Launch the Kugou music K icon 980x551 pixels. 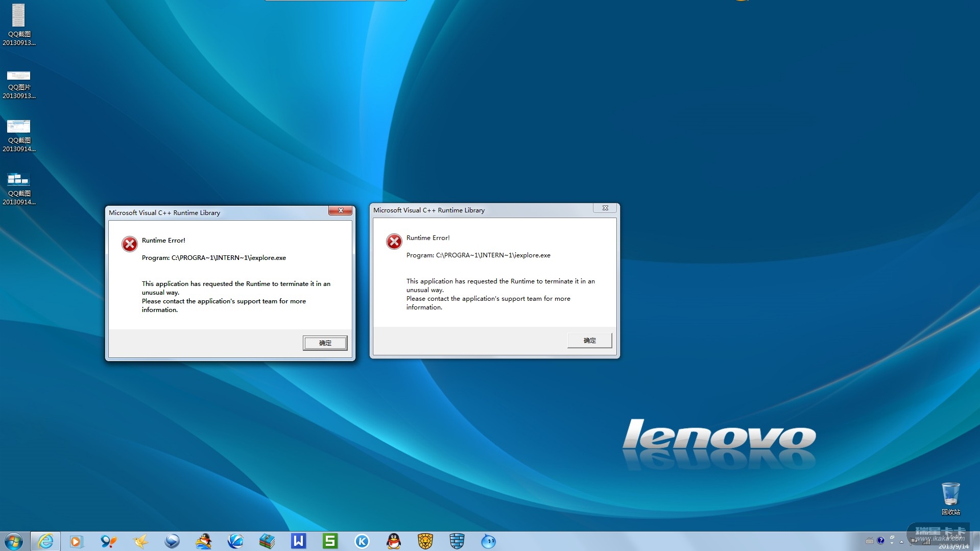point(362,541)
